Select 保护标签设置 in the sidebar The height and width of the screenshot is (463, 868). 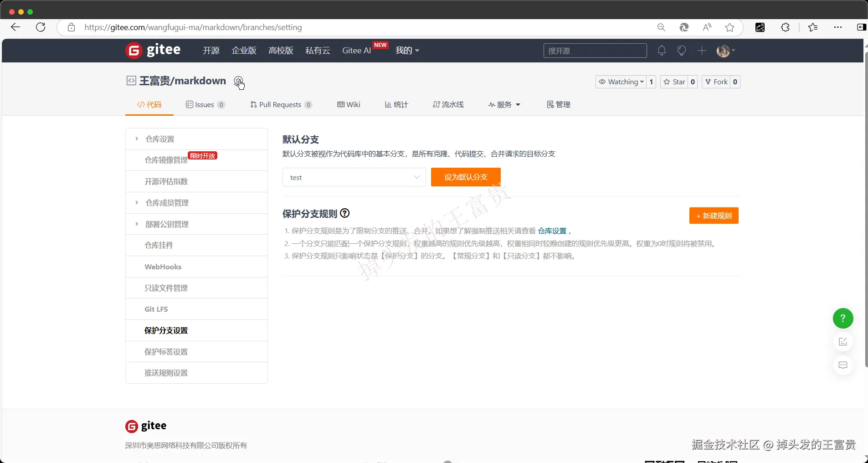tap(196, 352)
